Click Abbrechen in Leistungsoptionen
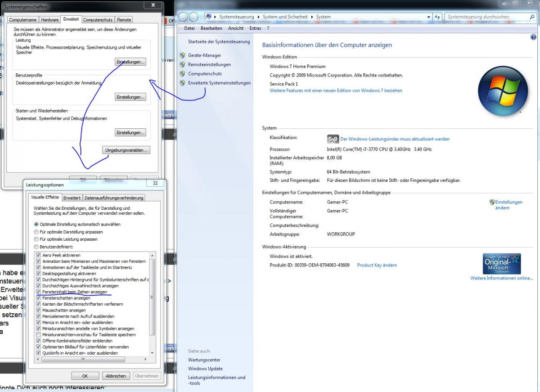 coord(116,376)
